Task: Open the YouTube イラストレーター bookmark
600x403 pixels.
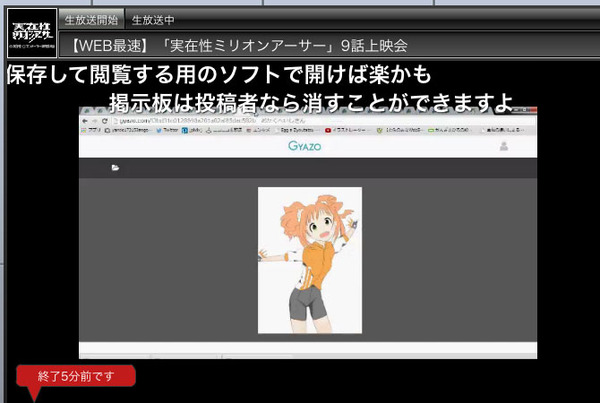Action: tap(346, 130)
